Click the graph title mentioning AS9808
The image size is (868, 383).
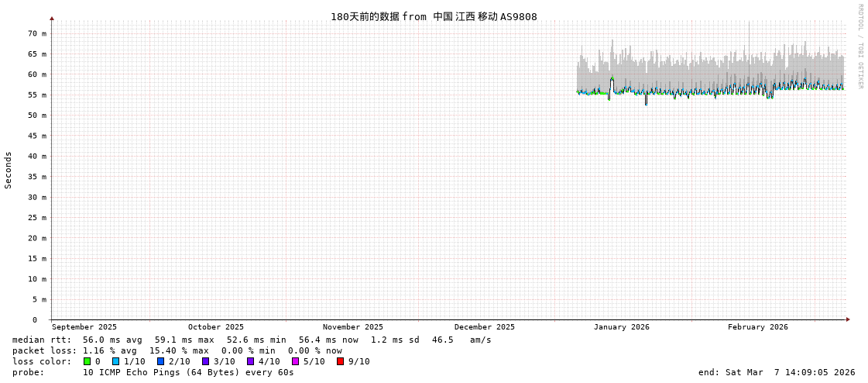434,16
